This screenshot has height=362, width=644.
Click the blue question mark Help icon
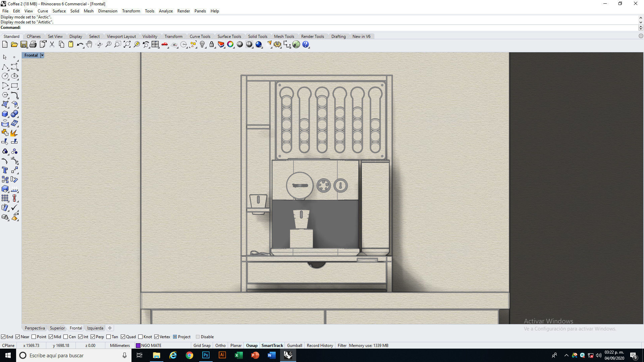306,44
